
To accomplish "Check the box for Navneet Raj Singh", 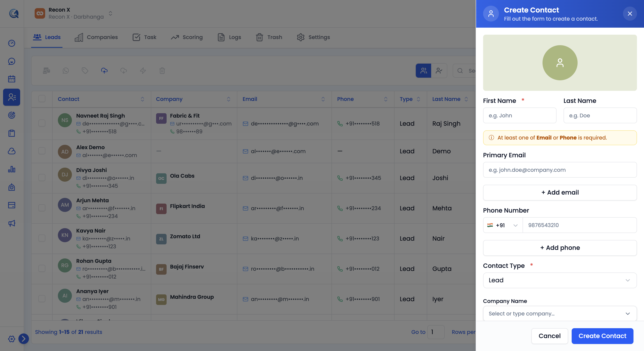I will (x=42, y=123).
